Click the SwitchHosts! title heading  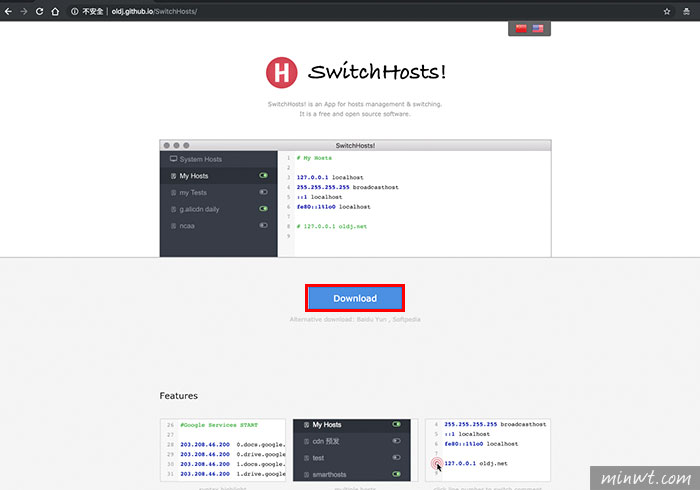tap(377, 72)
